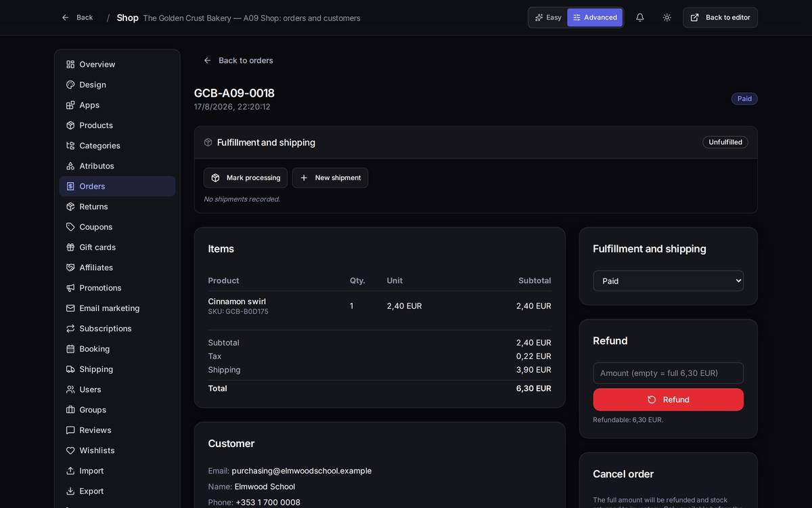The width and height of the screenshot is (812, 508).
Task: Go Back to orders link
Action: [x=238, y=60]
